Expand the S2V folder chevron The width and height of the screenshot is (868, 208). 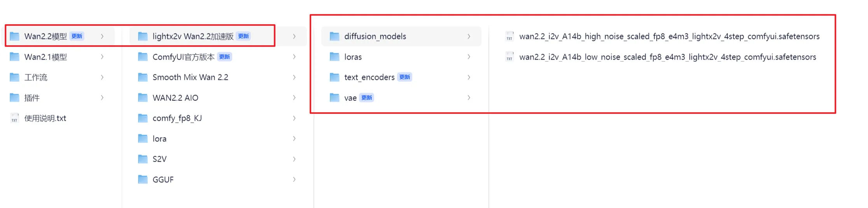pos(294,159)
